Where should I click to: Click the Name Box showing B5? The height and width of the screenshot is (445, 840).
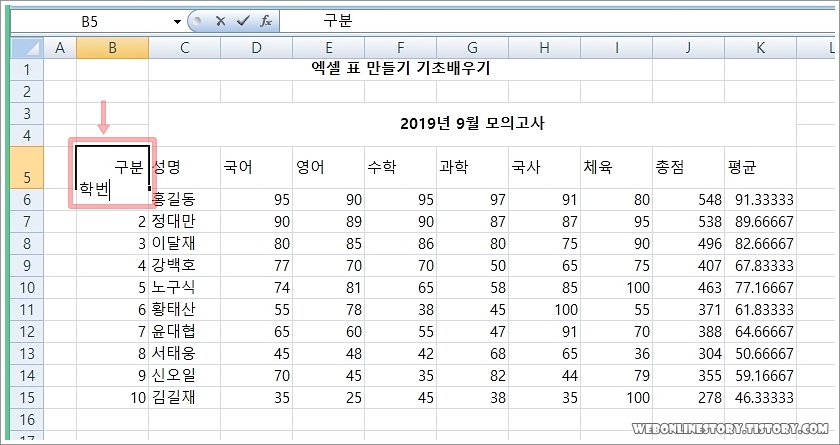(x=90, y=22)
